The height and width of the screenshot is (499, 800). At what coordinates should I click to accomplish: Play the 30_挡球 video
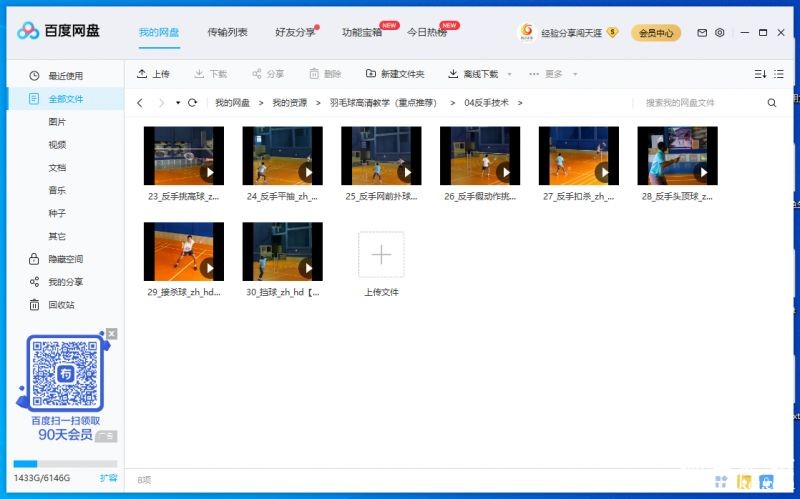(x=308, y=268)
